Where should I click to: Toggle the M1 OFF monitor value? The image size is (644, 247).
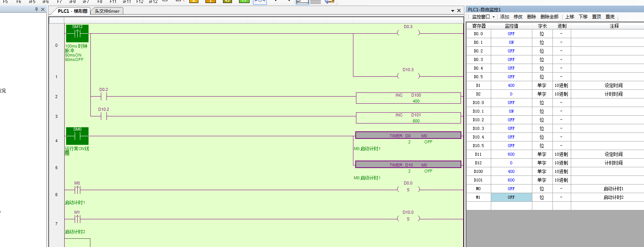coord(511,198)
